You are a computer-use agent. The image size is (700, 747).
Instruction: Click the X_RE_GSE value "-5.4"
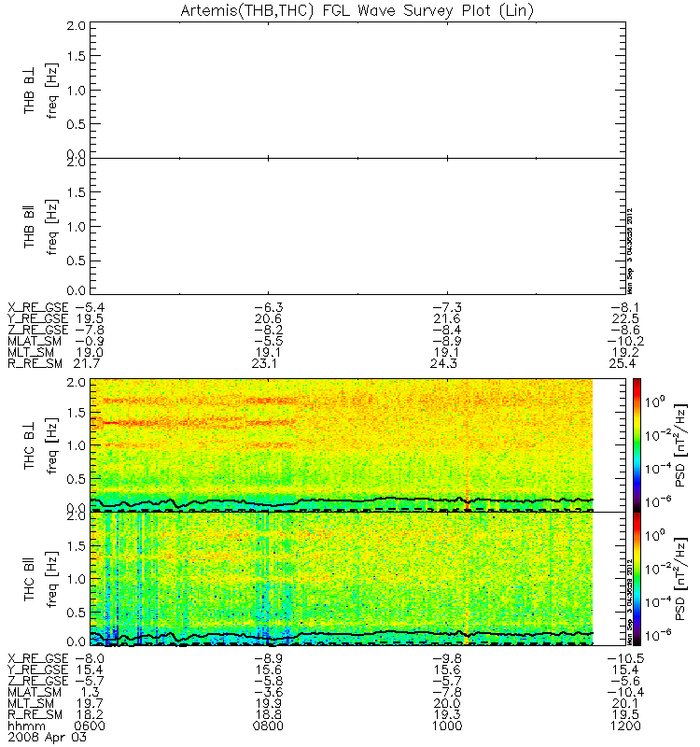90,308
